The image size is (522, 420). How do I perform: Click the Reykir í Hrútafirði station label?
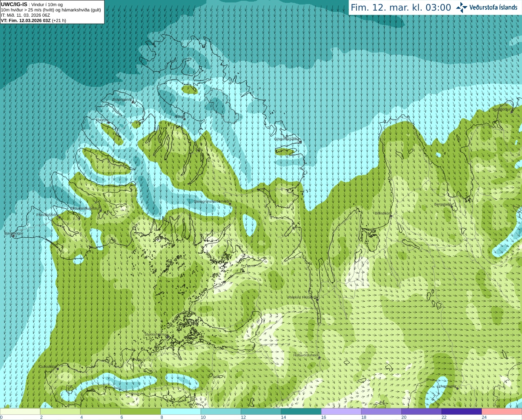[303, 297]
